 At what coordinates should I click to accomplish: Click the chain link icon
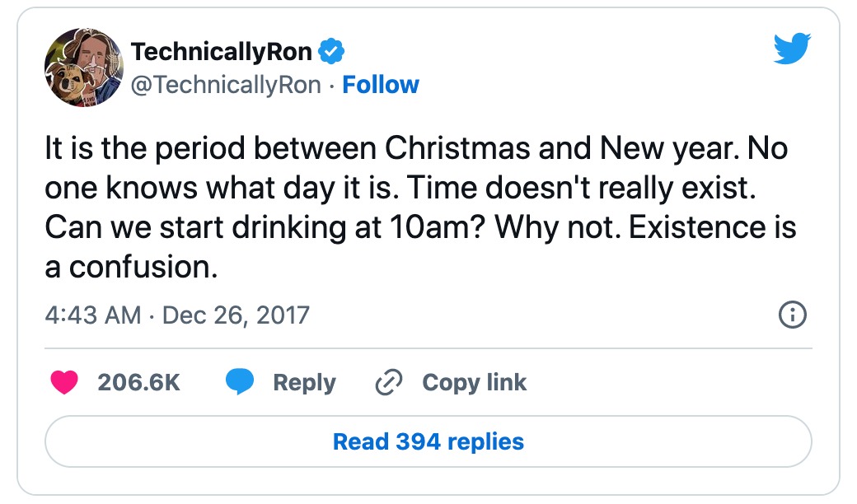tap(387, 382)
